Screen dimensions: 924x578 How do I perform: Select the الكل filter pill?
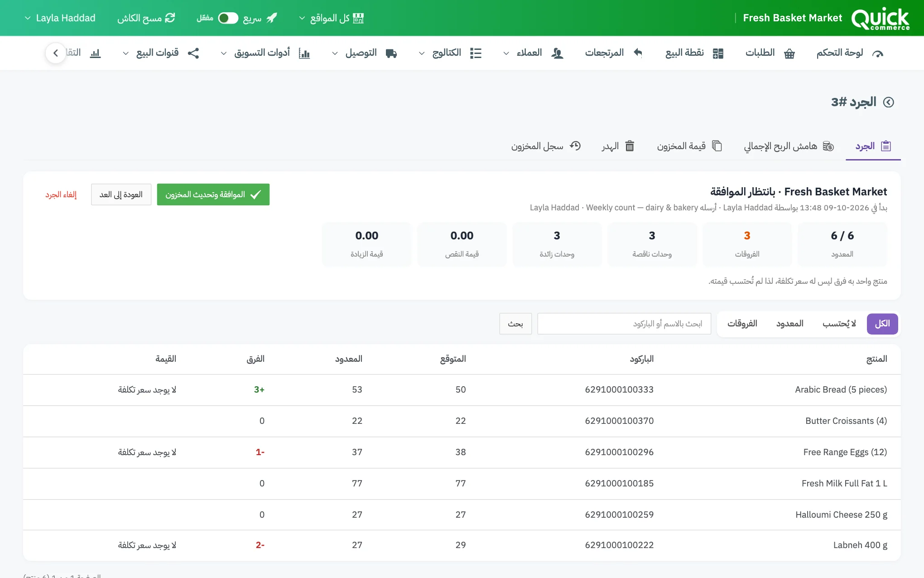click(x=882, y=324)
